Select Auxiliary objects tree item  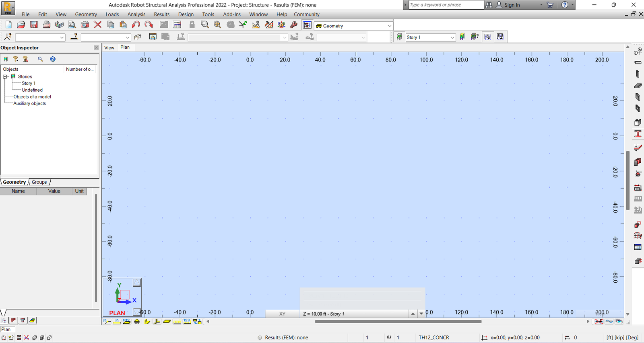[30, 103]
